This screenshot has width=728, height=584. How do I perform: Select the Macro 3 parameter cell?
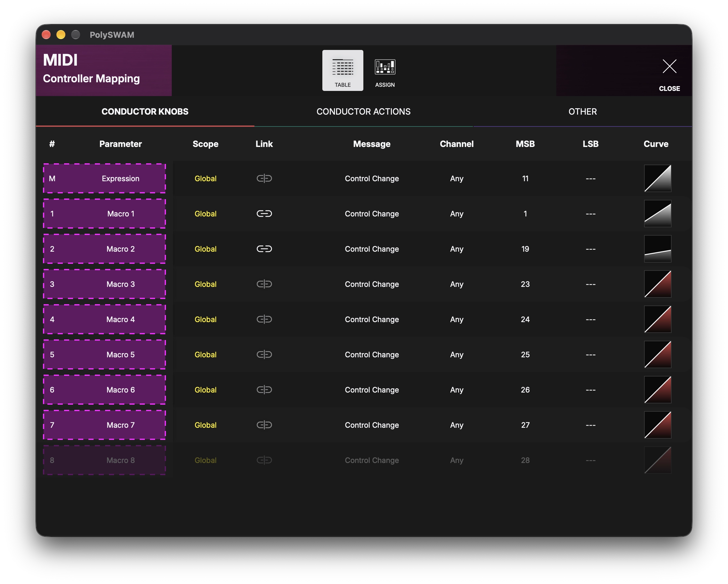(x=104, y=284)
